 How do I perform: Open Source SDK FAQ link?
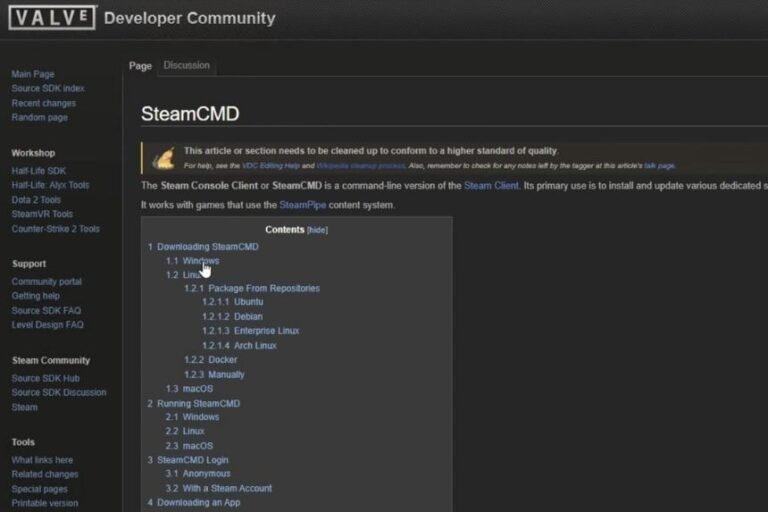[x=46, y=310]
